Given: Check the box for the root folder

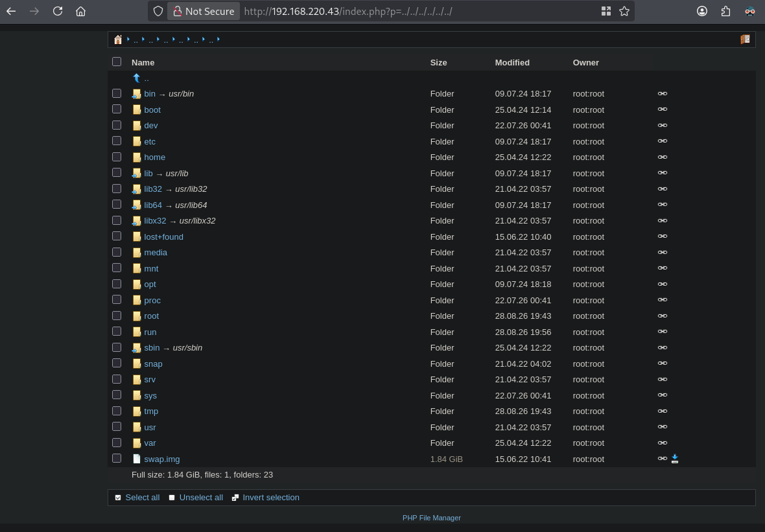Looking at the screenshot, I should [117, 316].
